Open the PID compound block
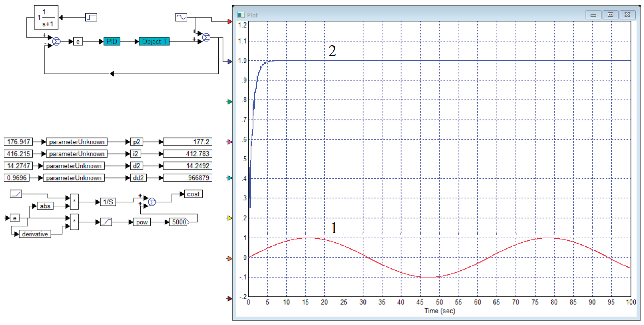Image resolution: width=644 pixels, height=325 pixels. (112, 41)
